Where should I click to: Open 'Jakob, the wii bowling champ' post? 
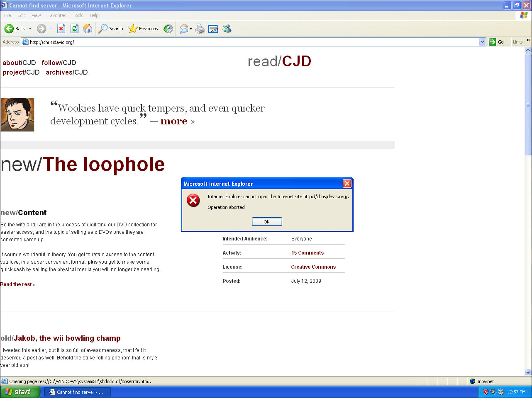67,338
